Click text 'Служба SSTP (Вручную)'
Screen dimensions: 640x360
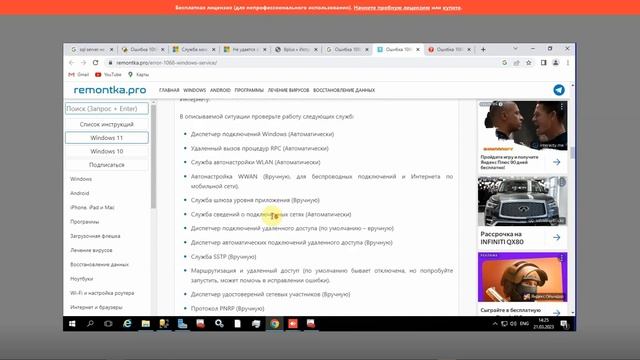[x=223, y=257]
